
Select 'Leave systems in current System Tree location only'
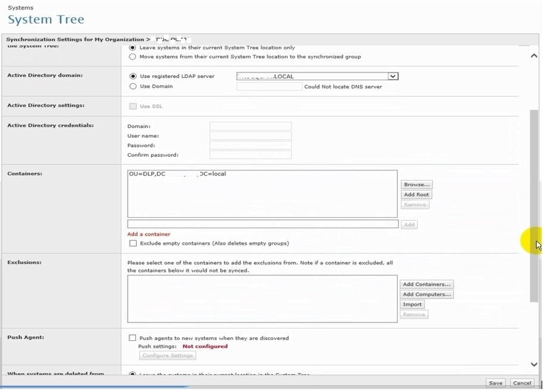(132, 48)
